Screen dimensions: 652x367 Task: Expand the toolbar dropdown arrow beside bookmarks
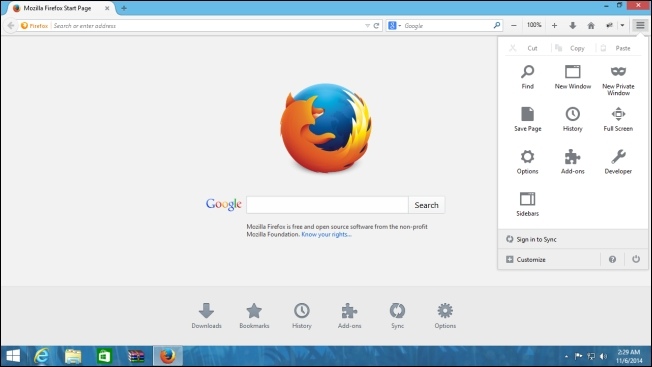(622, 25)
